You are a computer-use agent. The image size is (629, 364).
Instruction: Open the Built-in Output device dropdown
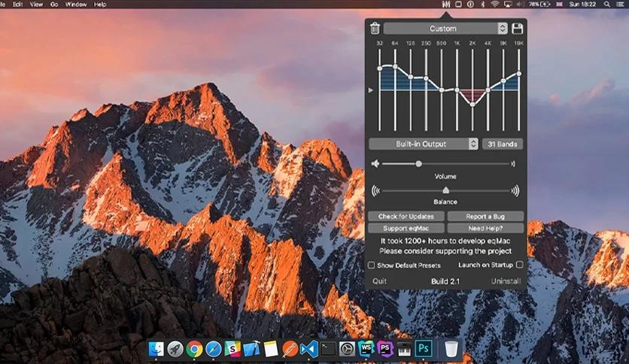(423, 144)
